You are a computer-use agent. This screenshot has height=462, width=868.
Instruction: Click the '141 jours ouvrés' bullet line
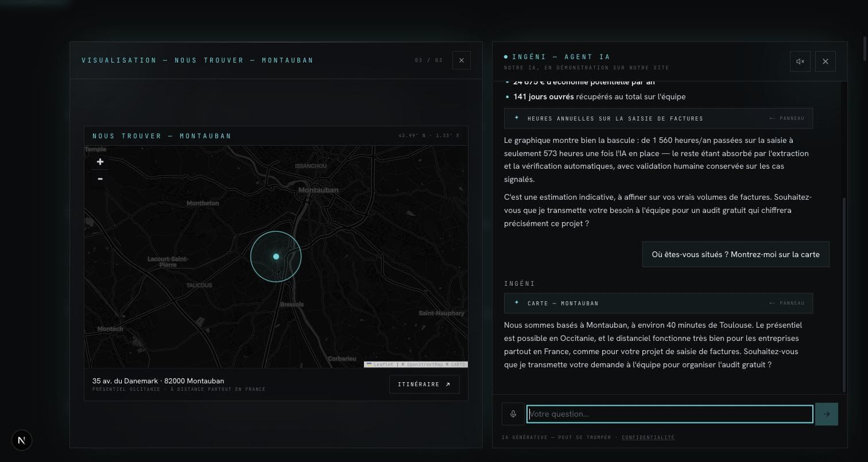pos(599,96)
